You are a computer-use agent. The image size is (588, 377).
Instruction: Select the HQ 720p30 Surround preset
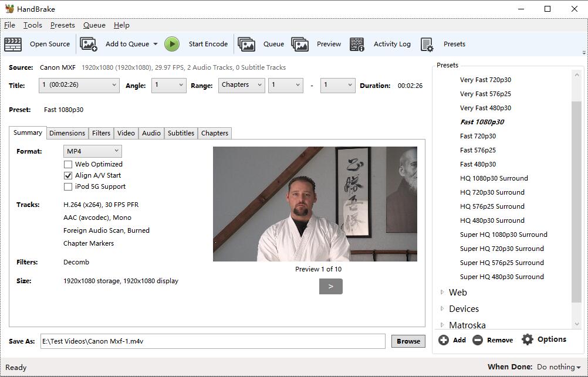point(492,192)
